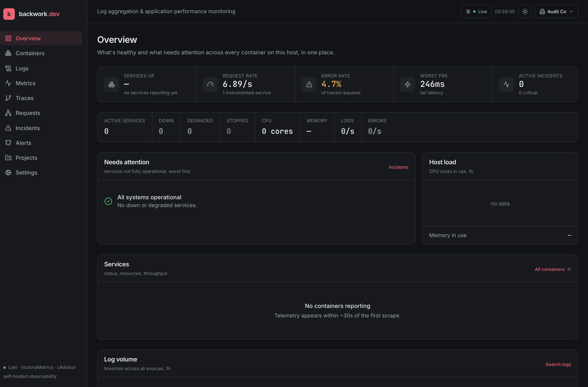Screen dimensions: 588x387
Task: Open Settings from the sidebar
Action: 41,172
